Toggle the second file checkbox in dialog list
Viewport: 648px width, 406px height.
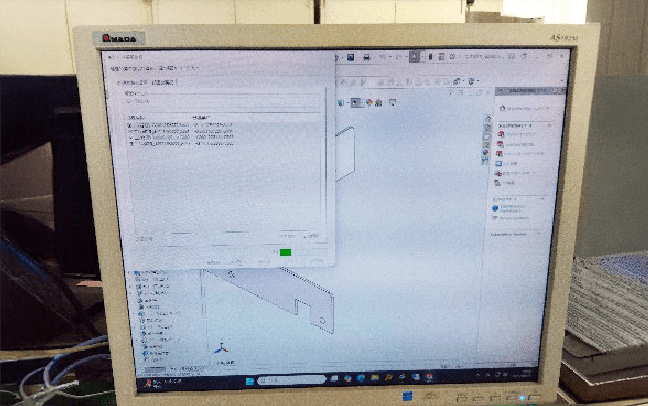[130, 131]
